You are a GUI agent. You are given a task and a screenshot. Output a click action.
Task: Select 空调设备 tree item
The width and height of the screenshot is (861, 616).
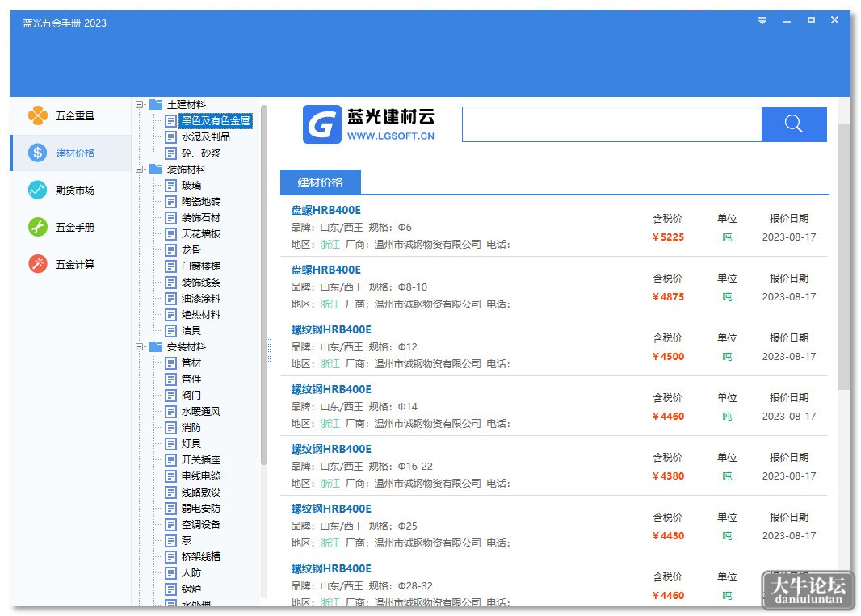tap(201, 524)
